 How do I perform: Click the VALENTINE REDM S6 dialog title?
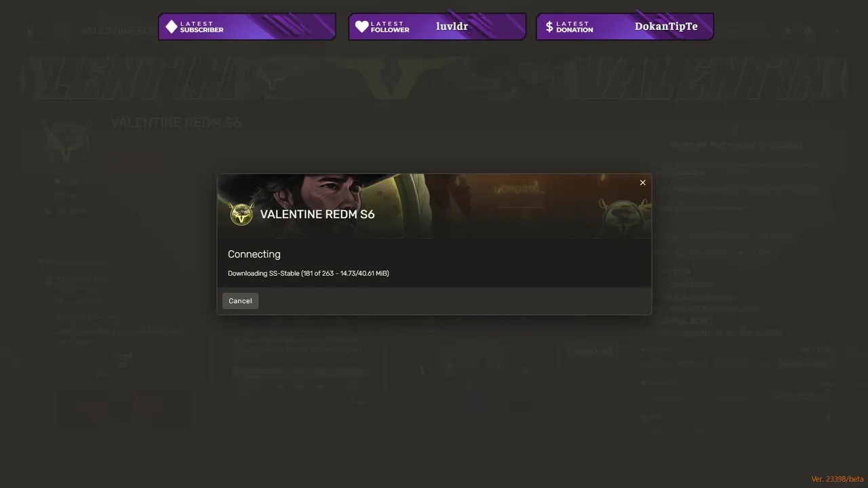tap(317, 214)
